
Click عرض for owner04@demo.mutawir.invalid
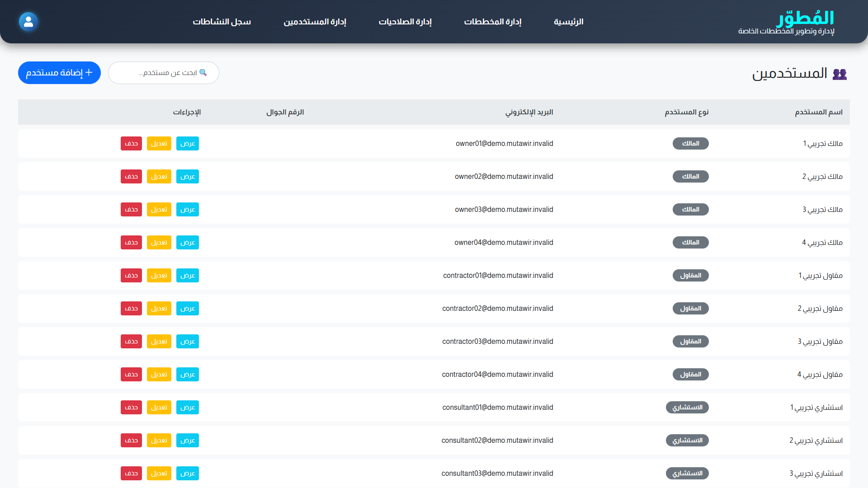pos(188,242)
